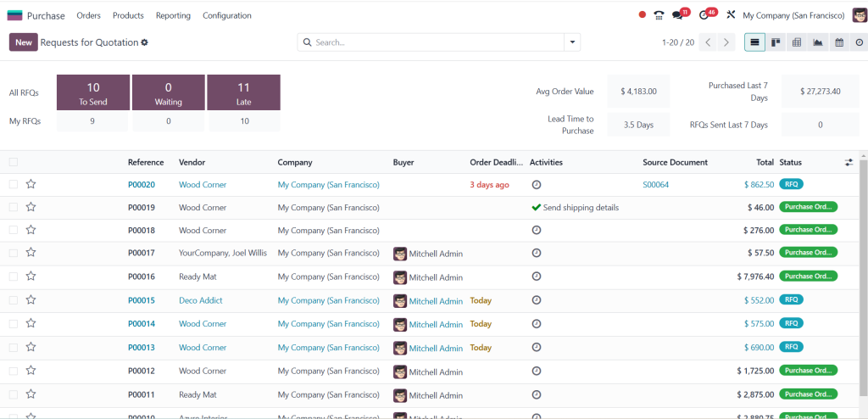Open the Purchase app home icon
The image size is (868, 419).
click(15, 15)
